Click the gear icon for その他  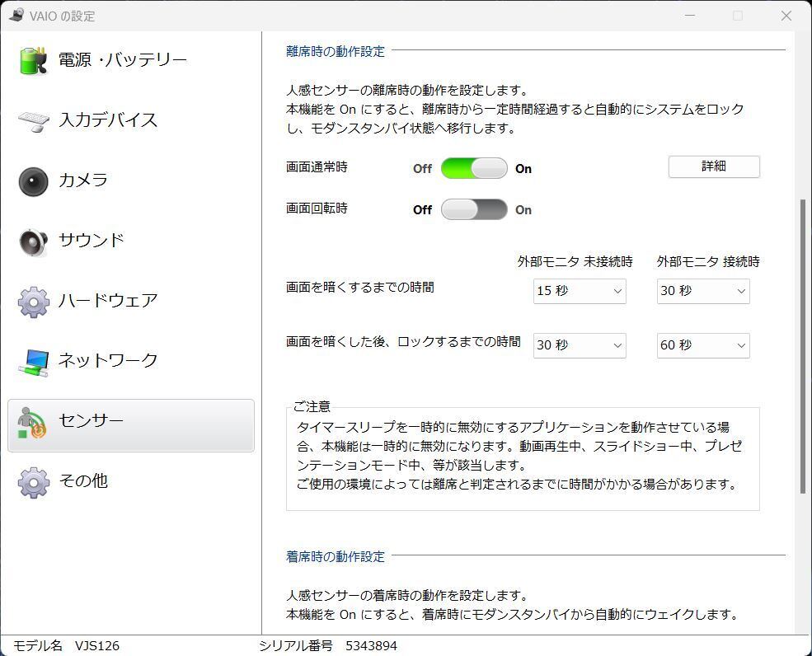(34, 483)
